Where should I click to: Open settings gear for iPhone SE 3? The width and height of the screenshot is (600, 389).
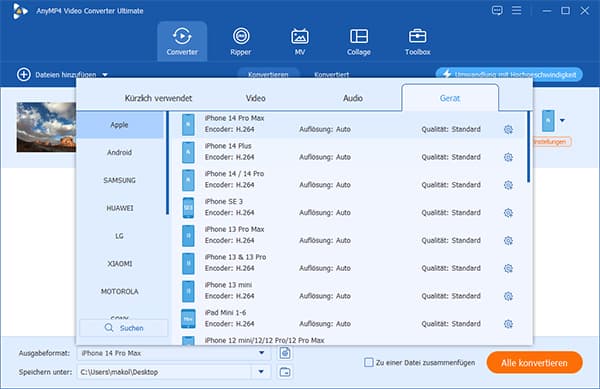[508, 213]
